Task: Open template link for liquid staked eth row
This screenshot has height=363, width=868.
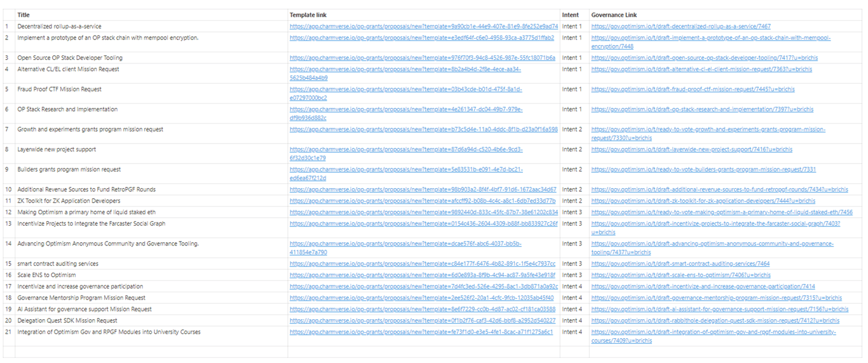Action: [x=424, y=212]
